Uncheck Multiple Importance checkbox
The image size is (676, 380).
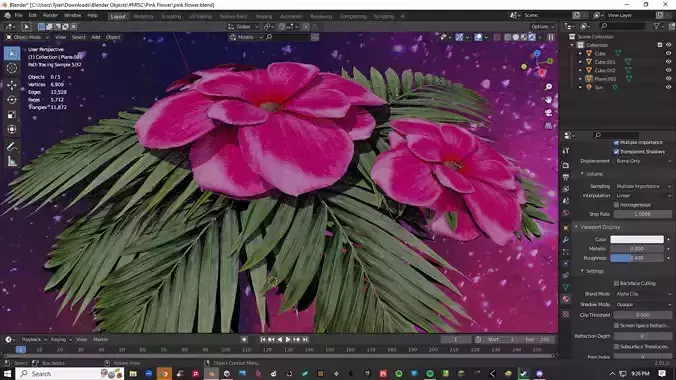click(616, 142)
